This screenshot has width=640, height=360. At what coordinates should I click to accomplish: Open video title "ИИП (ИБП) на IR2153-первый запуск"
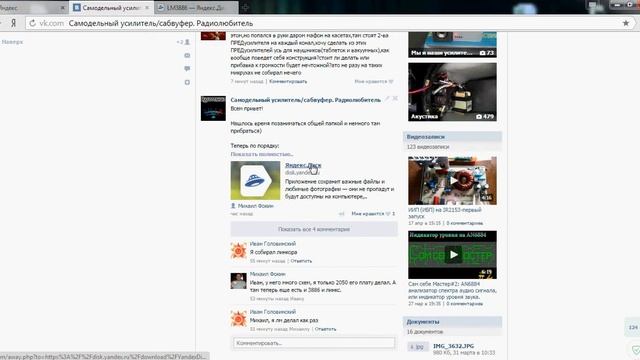point(444,213)
